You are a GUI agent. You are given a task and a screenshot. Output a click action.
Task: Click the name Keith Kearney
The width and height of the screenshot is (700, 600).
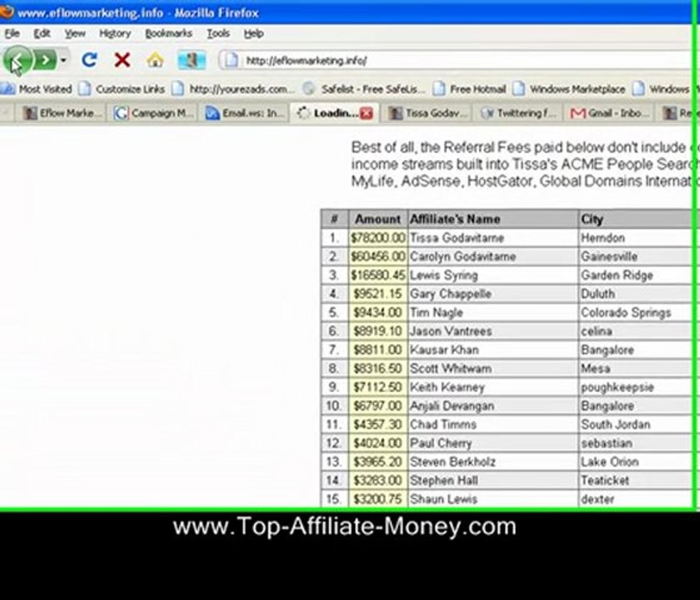(447, 387)
